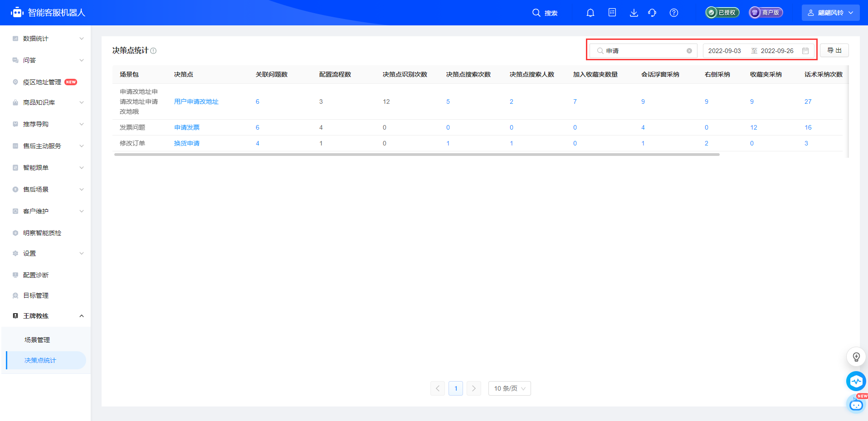
Task: Open 换货申请 decision point link
Action: (x=187, y=143)
